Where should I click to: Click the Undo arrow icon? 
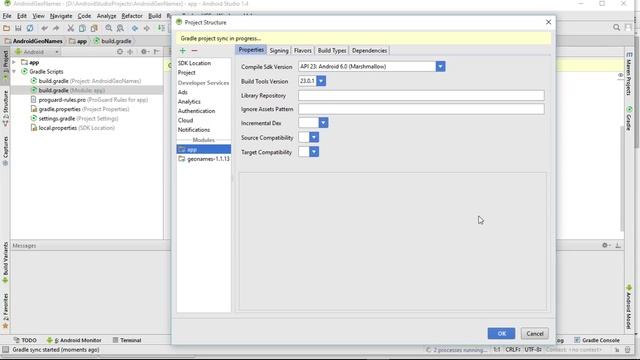click(x=44, y=28)
